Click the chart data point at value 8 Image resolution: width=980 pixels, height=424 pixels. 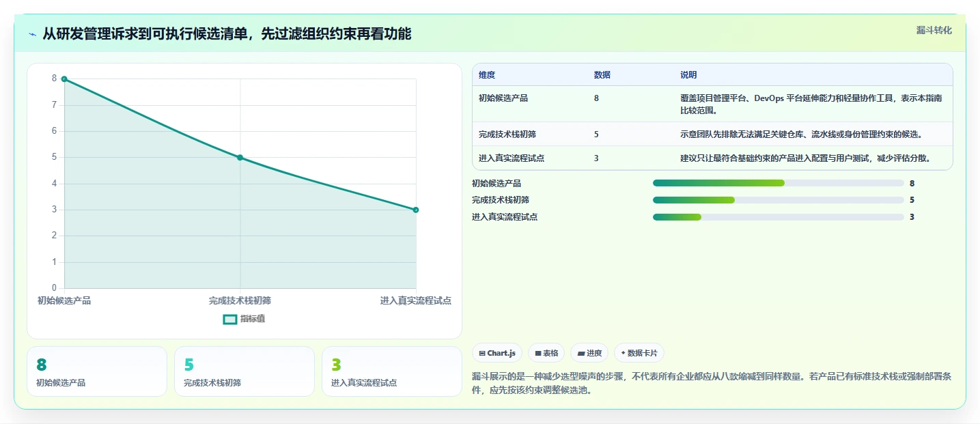point(64,79)
